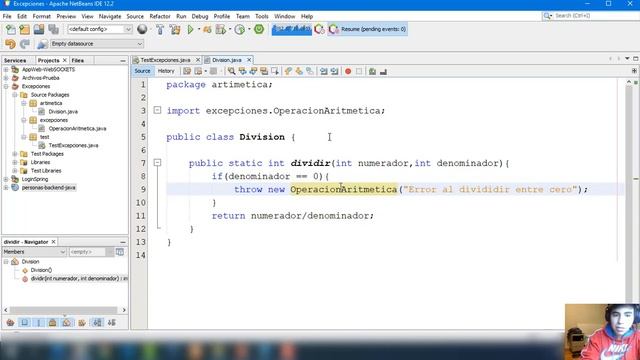This screenshot has height=360, width=640.
Task: Click the Redo arrow icon
Action: point(25,44)
